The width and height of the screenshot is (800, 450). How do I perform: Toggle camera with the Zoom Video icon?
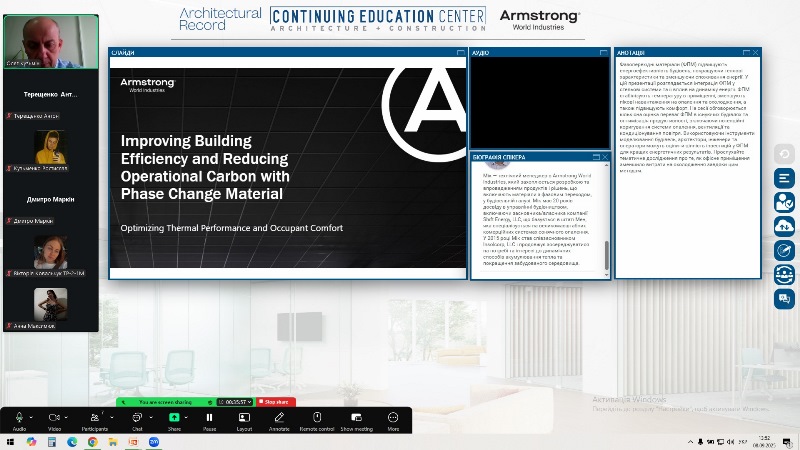[54, 417]
